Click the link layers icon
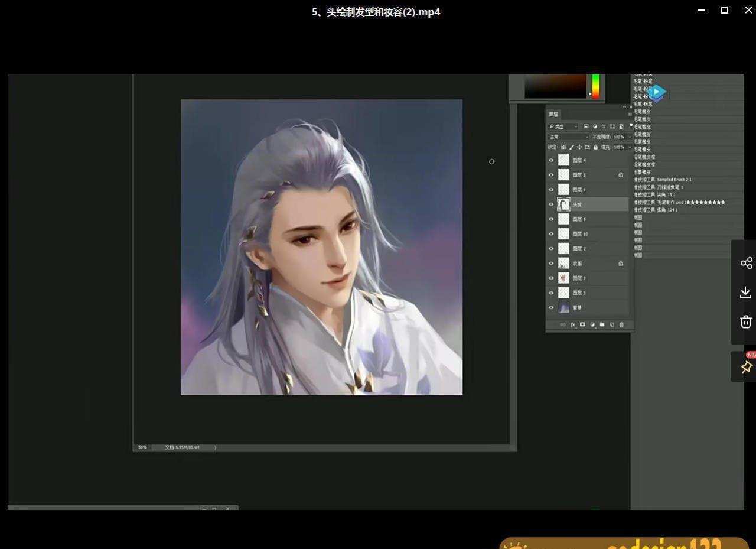This screenshot has width=756, height=549. 563,324
